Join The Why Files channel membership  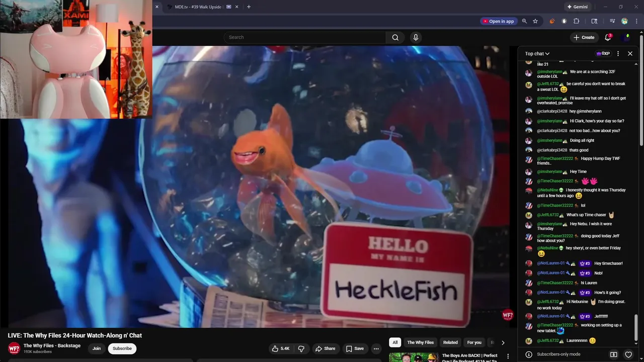(x=97, y=348)
